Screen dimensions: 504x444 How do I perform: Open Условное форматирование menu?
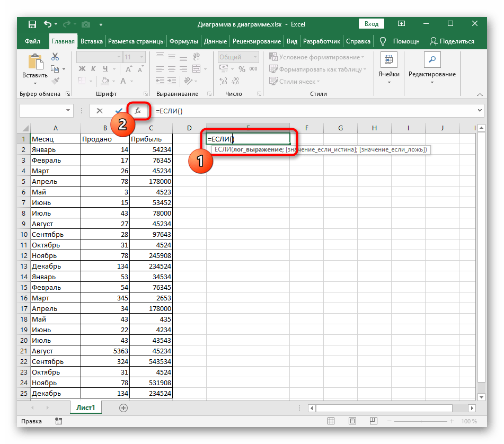tap(316, 57)
